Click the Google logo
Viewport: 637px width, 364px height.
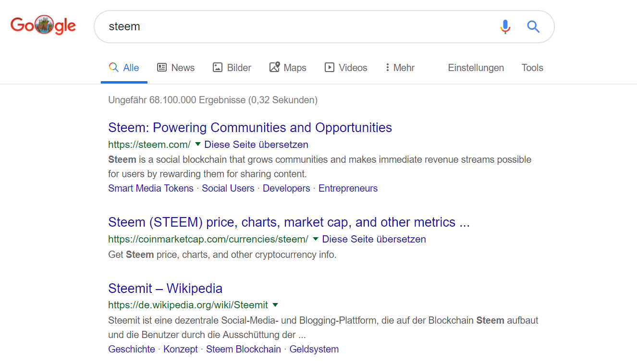point(43,25)
